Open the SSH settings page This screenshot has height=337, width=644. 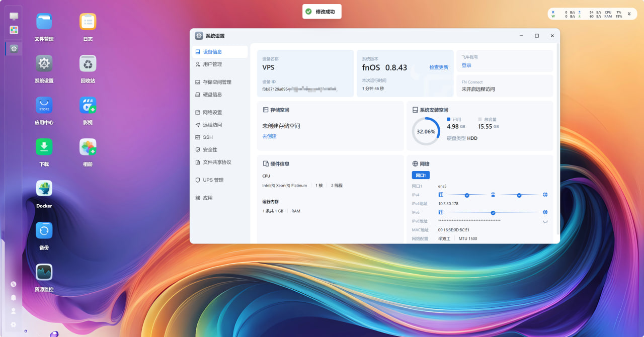pos(220,137)
